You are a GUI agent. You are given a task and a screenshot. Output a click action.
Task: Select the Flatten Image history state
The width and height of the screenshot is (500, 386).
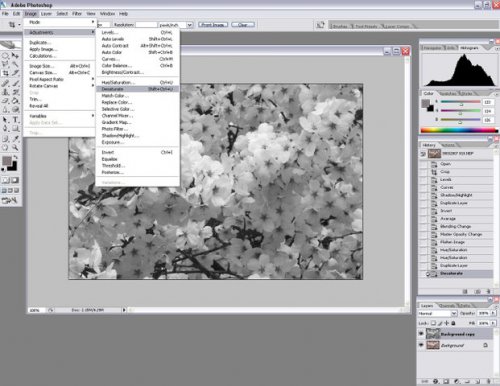(456, 242)
